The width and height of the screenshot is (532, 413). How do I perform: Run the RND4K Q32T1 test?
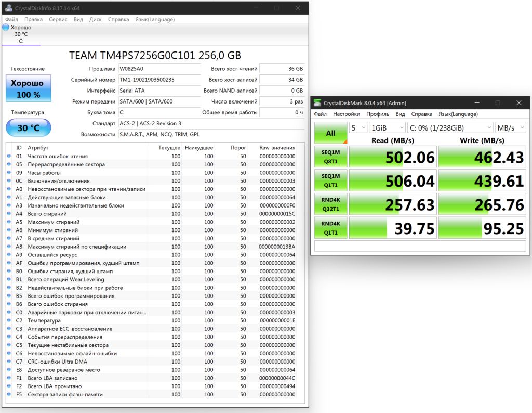tap(331, 204)
